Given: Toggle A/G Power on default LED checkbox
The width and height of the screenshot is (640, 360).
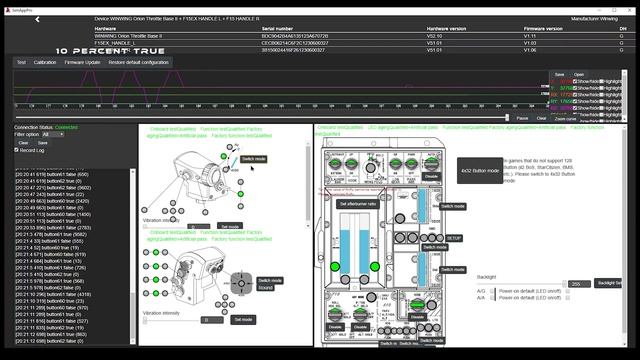Looking at the screenshot, I should click(567, 291).
